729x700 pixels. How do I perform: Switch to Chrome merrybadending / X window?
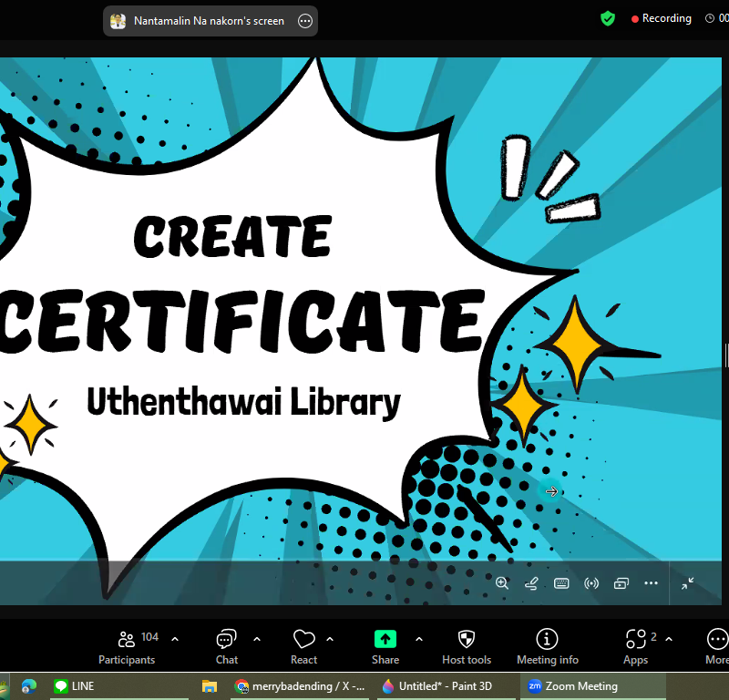[x=300, y=686]
